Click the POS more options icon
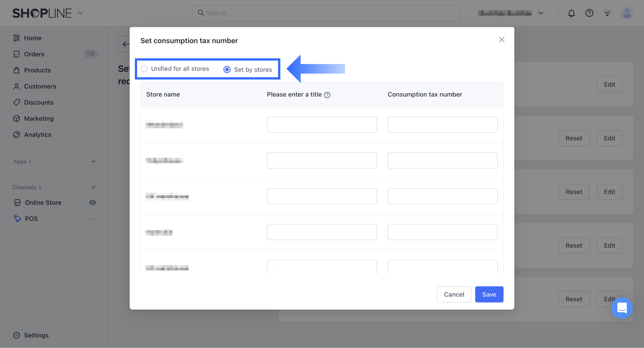644x348 pixels. click(94, 219)
